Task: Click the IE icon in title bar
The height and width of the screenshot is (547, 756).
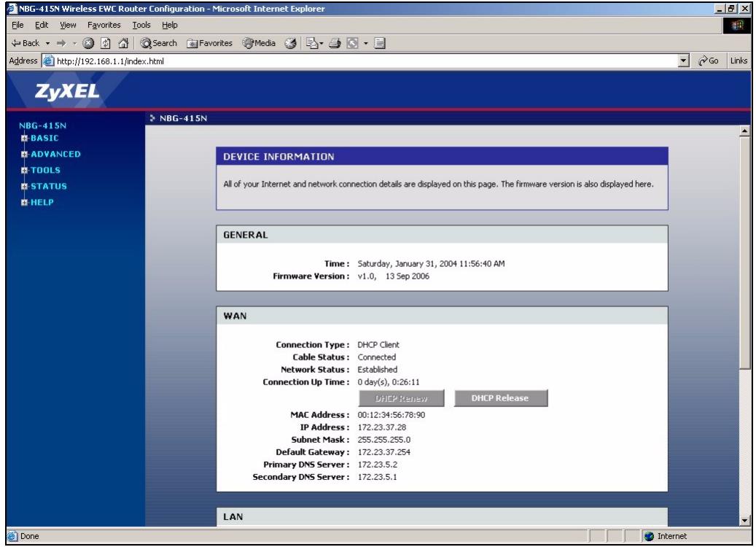Action: (x=12, y=9)
